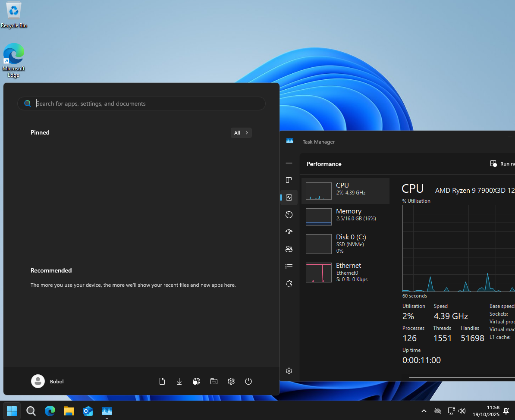Open the Details list icon in Task Manager
This screenshot has width=515, height=420.
pyautogui.click(x=289, y=266)
